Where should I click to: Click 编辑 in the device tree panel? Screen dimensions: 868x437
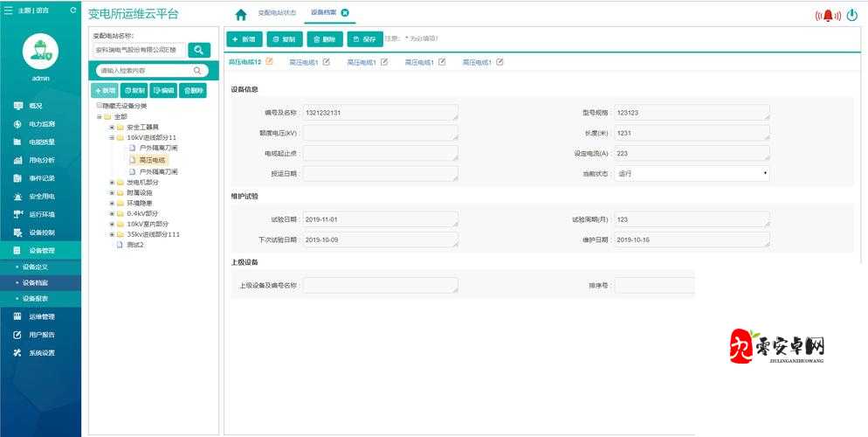pyautogui.click(x=163, y=91)
